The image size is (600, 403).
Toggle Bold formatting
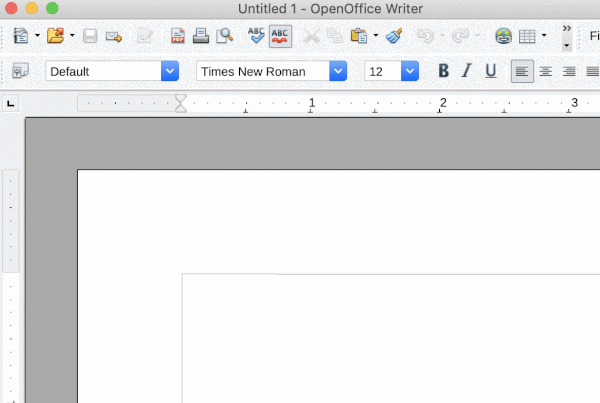click(443, 71)
